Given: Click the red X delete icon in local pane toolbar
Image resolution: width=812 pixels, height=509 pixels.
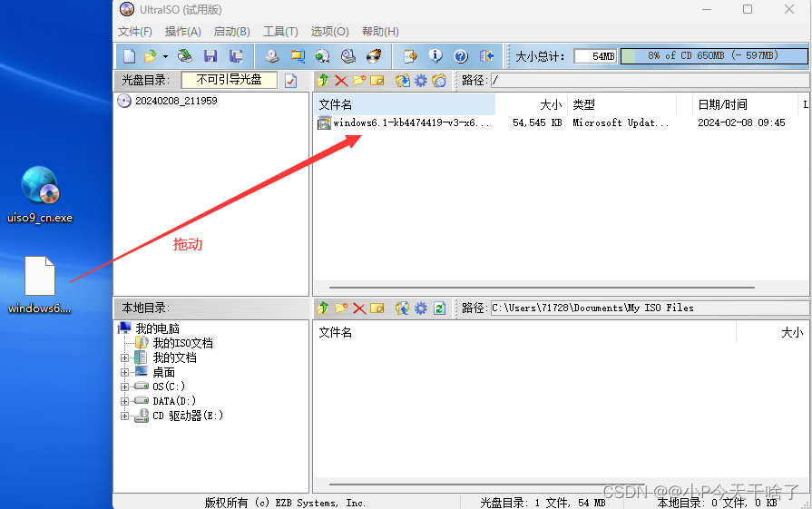Looking at the screenshot, I should point(359,308).
